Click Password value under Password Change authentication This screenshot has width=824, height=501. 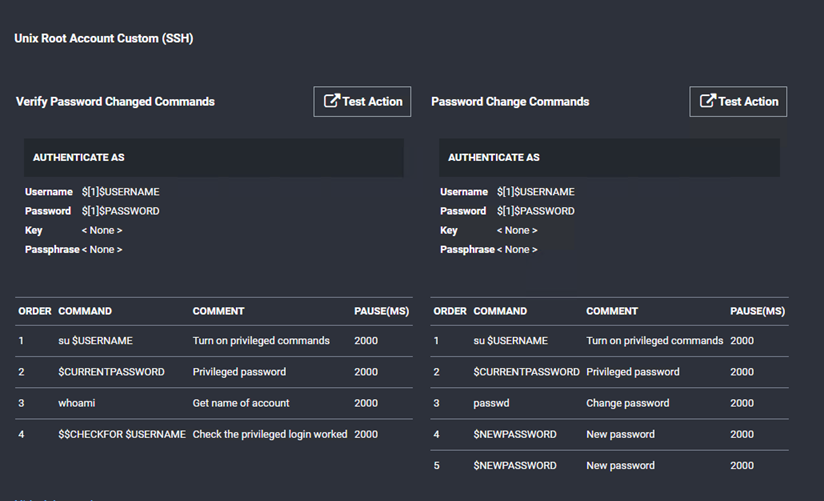(x=535, y=211)
